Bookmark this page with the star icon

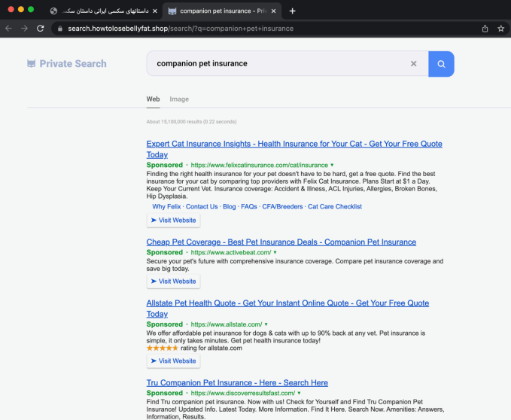[500, 29]
